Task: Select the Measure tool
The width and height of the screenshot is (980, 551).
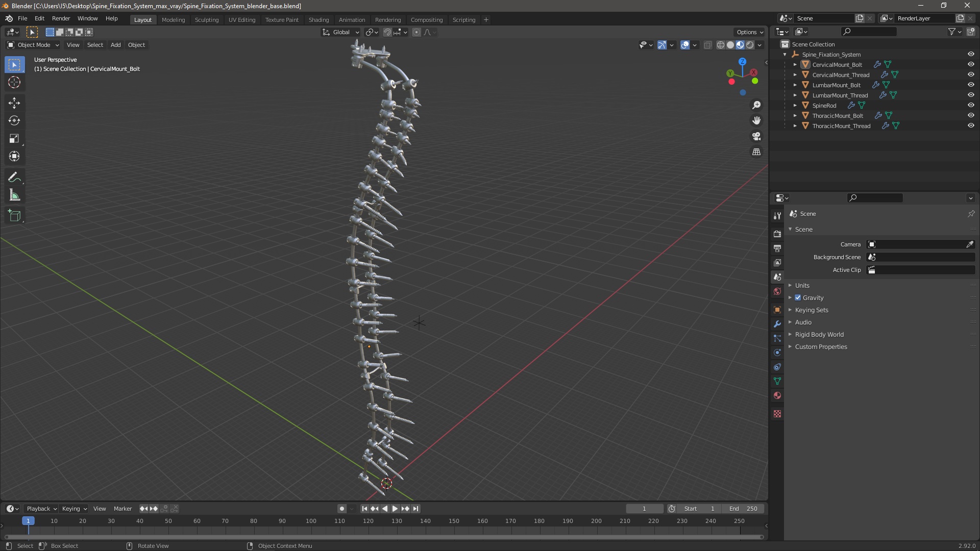Action: click(14, 195)
